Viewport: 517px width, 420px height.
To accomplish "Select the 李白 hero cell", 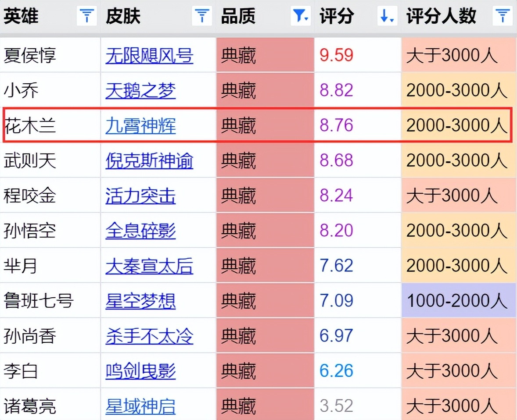I will point(50,370).
